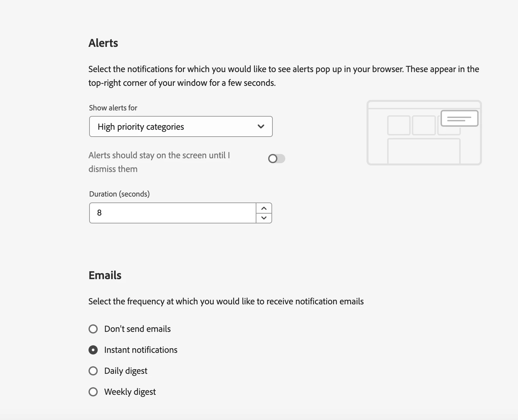
Task: Select Instant notifications radio button
Action: 93,350
